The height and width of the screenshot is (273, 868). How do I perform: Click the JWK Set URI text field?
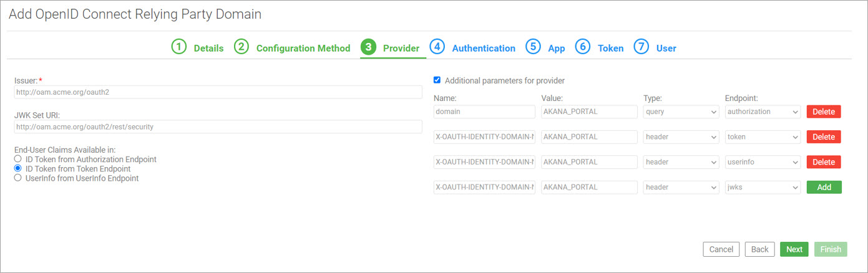pyautogui.click(x=218, y=127)
